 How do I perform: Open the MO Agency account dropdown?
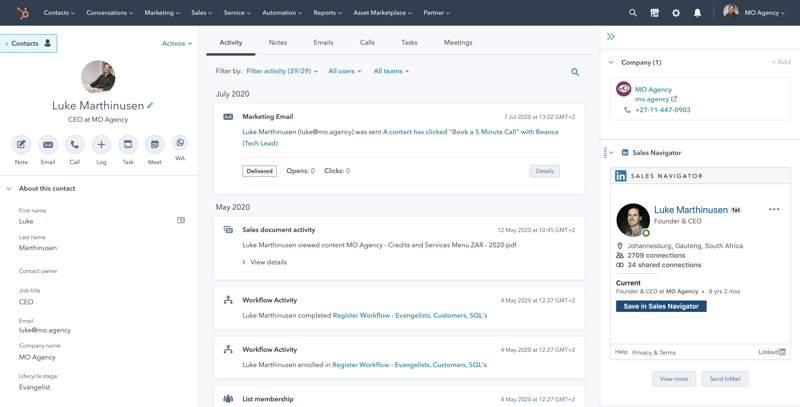pos(764,13)
